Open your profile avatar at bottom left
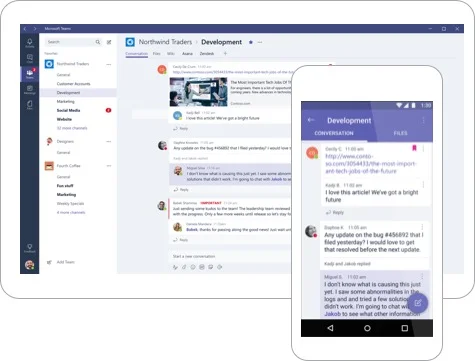Image resolution: width=475 pixels, height=361 pixels. pos(30,265)
